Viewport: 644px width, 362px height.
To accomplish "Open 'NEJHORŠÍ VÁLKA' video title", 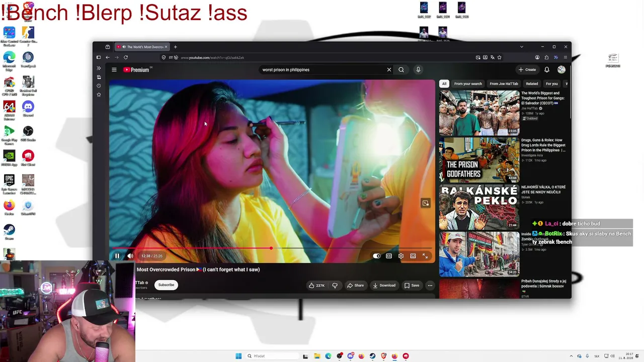I will (543, 190).
